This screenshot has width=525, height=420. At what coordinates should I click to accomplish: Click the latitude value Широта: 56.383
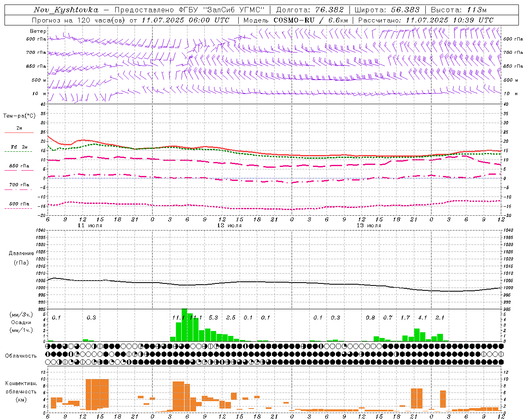[387, 10]
